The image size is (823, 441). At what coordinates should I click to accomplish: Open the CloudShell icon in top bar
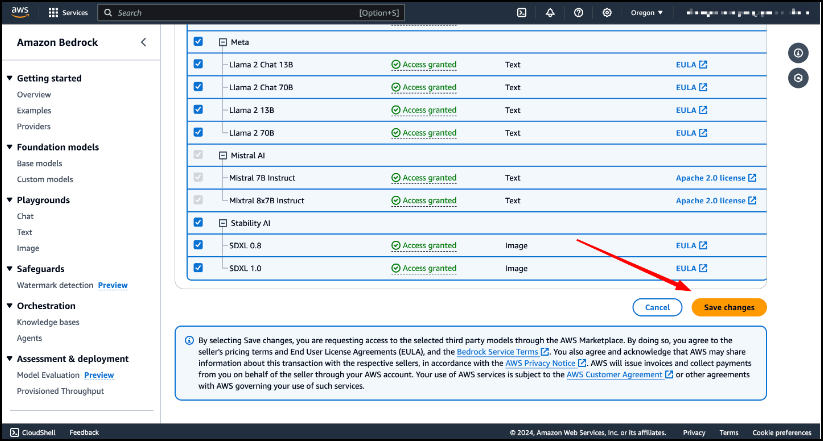click(x=521, y=13)
